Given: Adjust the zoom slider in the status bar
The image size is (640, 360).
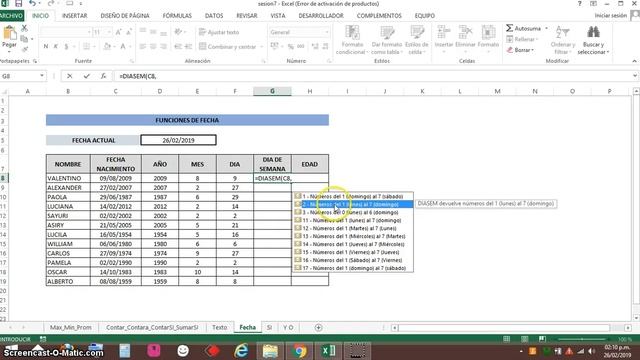Looking at the screenshot, I should pos(582,339).
